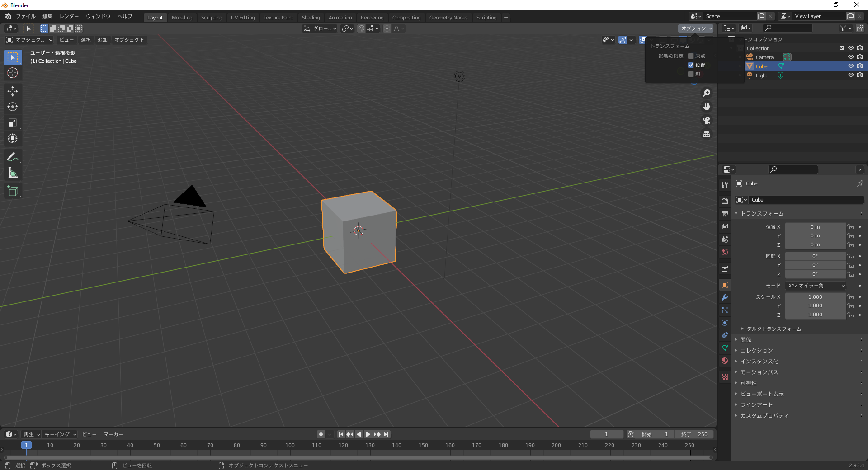Open the object mode オブジェクト dropdown
868x470 pixels.
coord(29,40)
